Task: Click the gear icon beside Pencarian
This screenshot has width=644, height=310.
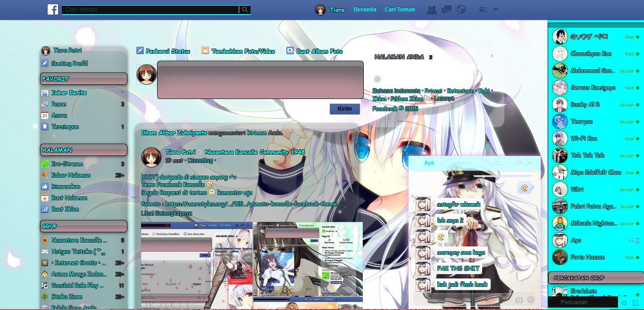Action: [624, 303]
